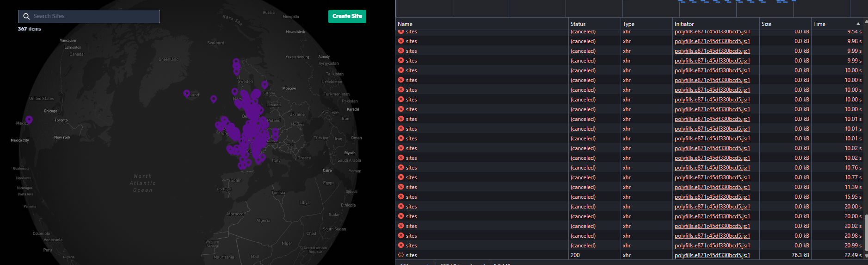
Task: Select the sites request taking 20.99 s
Action: 629,246
